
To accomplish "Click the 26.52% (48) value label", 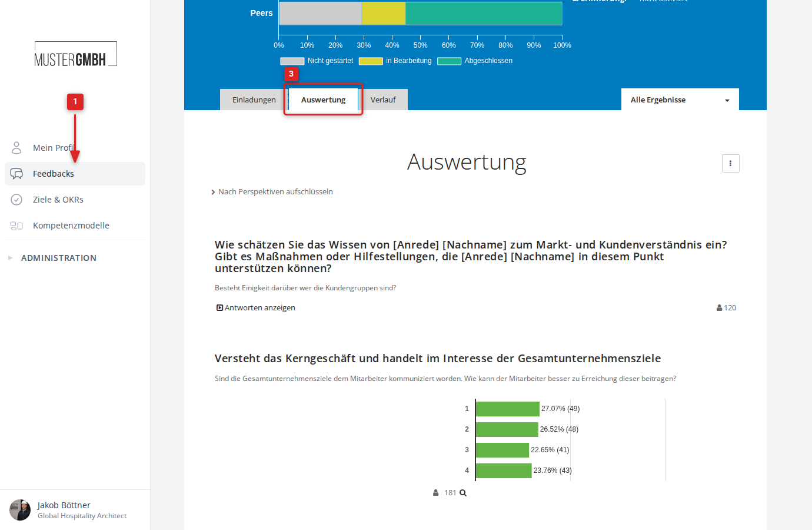I will (x=559, y=429).
